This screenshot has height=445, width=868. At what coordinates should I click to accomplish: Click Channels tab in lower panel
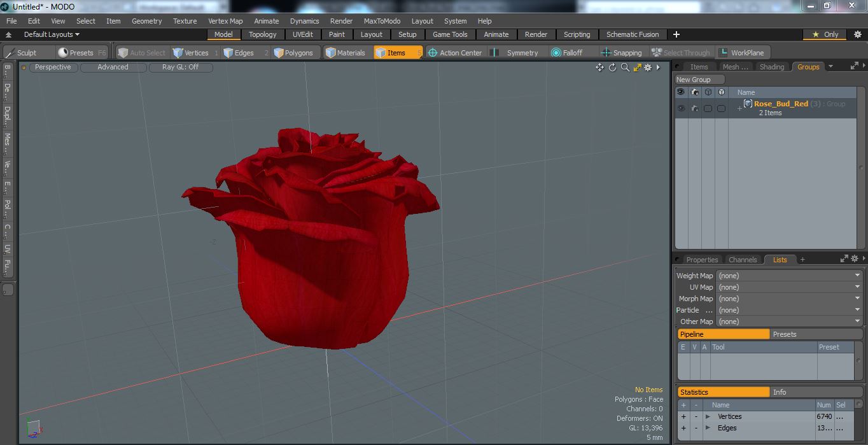coord(743,260)
